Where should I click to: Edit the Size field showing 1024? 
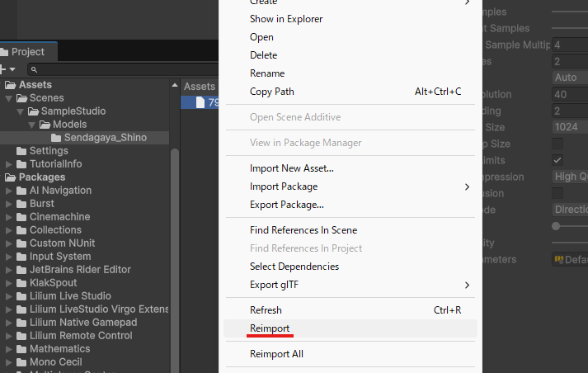click(570, 127)
